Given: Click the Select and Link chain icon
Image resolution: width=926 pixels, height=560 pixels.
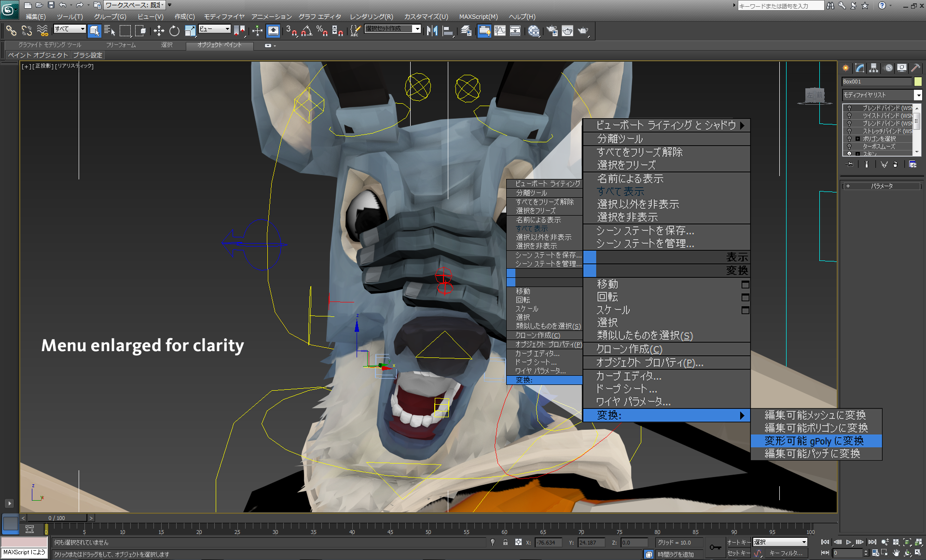Looking at the screenshot, I should [11, 31].
